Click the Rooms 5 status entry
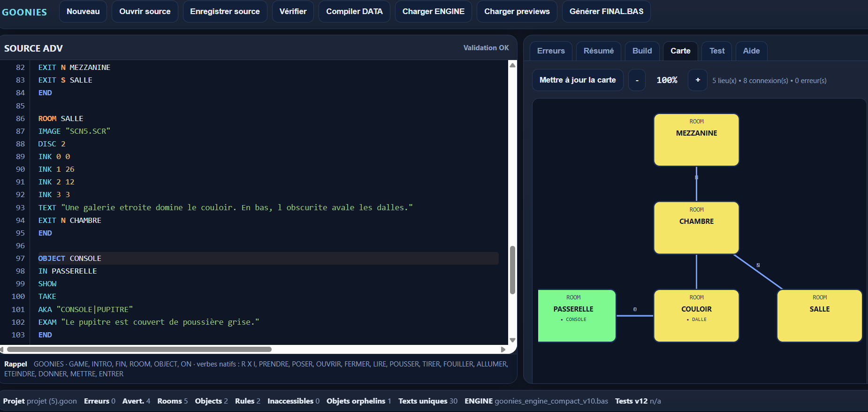The image size is (868, 412). (x=172, y=401)
